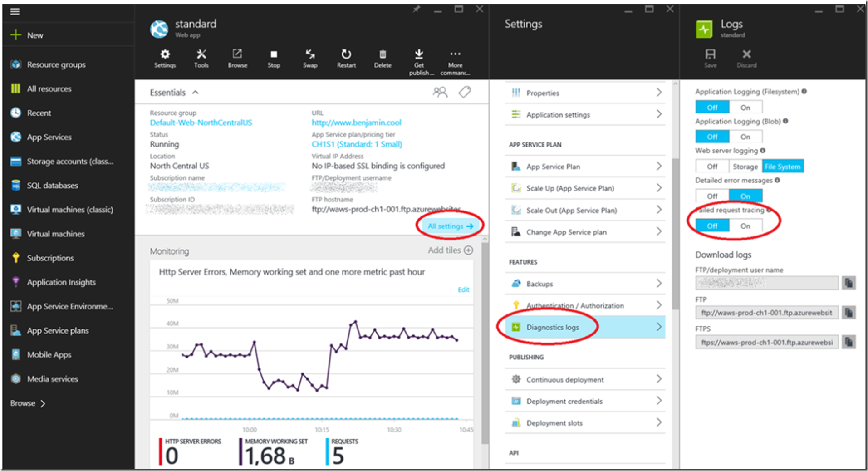Open Properties settings chevron
This screenshot has width=868, height=471.
click(659, 92)
